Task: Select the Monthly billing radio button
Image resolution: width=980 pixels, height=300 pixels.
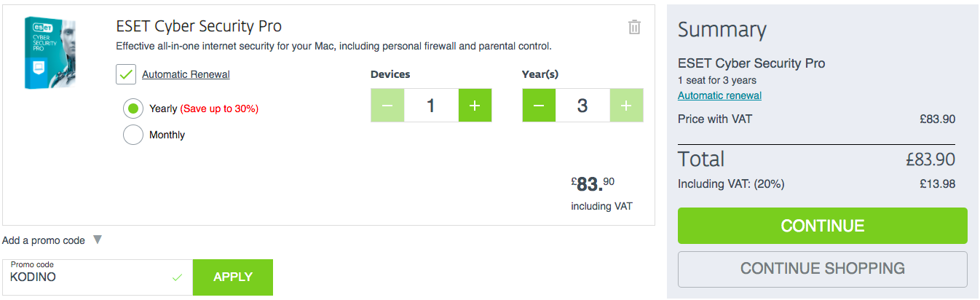Action: (133, 135)
